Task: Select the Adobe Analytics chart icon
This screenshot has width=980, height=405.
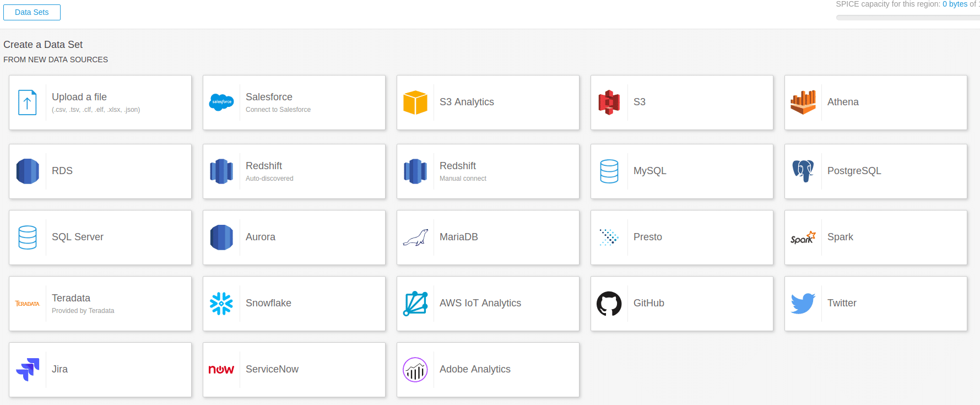Action: point(415,370)
